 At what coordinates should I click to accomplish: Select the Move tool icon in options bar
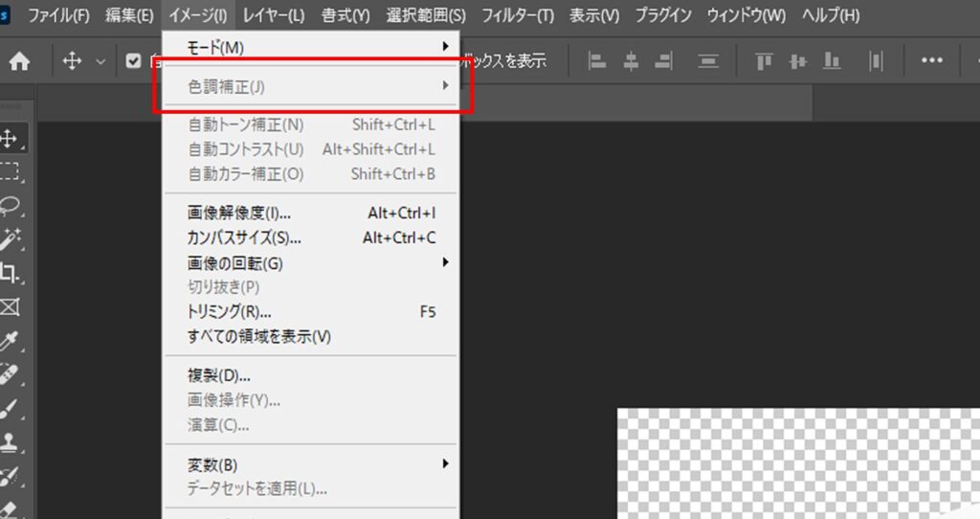(x=72, y=61)
